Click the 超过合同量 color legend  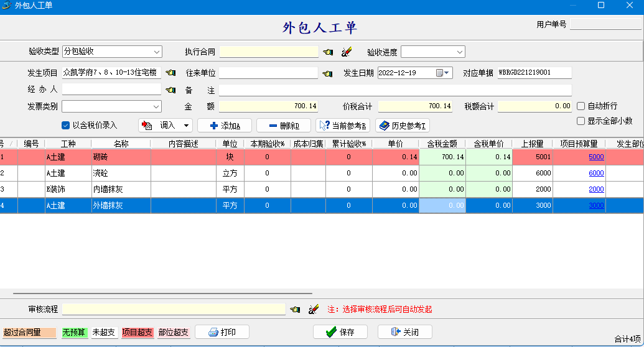pyautogui.click(x=29, y=333)
